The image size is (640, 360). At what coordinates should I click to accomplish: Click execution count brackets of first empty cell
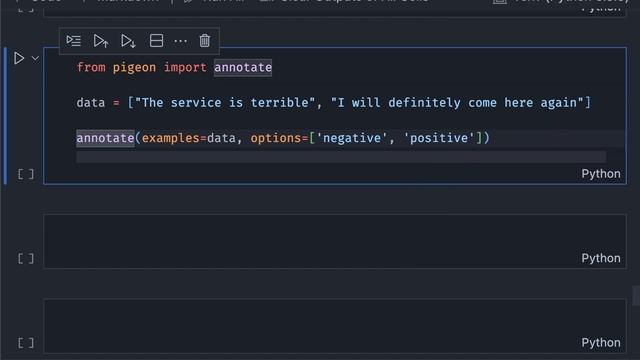tap(26, 258)
